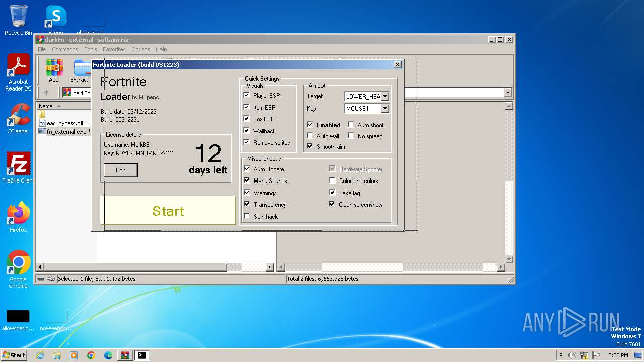Enable the No spread checkbox
This screenshot has width=644, height=362.
point(351,136)
